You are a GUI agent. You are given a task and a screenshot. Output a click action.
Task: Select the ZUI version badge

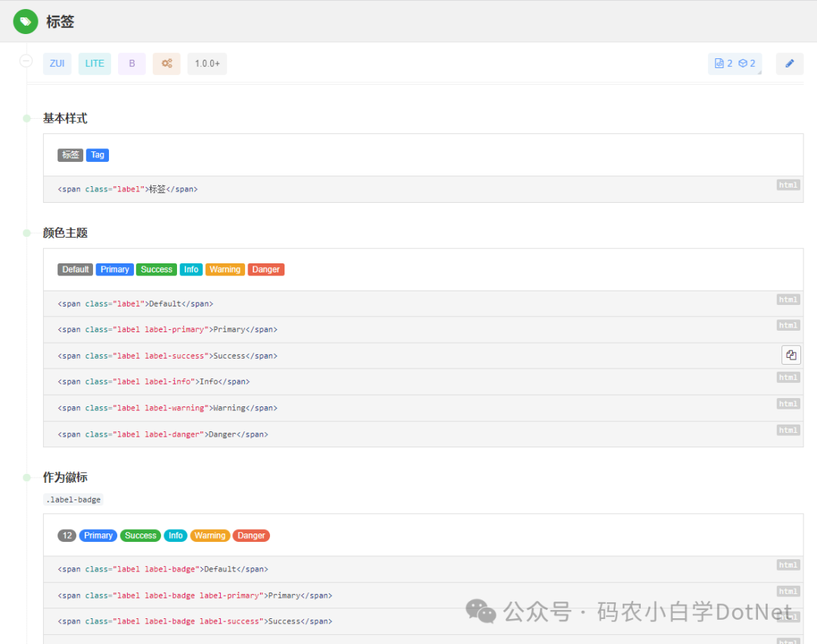tap(57, 64)
